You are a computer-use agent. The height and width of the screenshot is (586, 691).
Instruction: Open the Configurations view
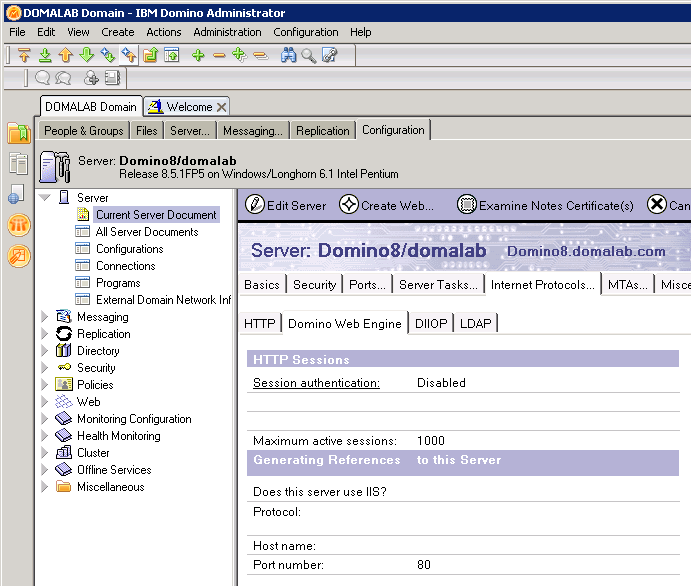coord(130,249)
